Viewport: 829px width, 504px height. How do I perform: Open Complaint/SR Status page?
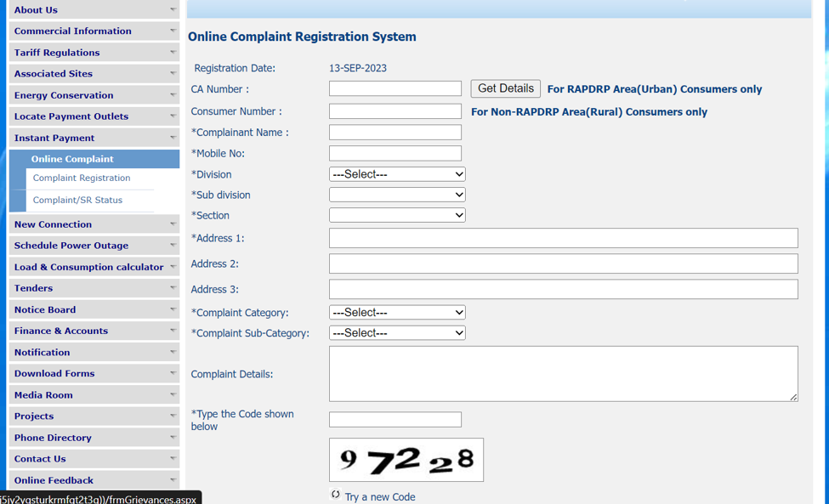[x=77, y=200]
